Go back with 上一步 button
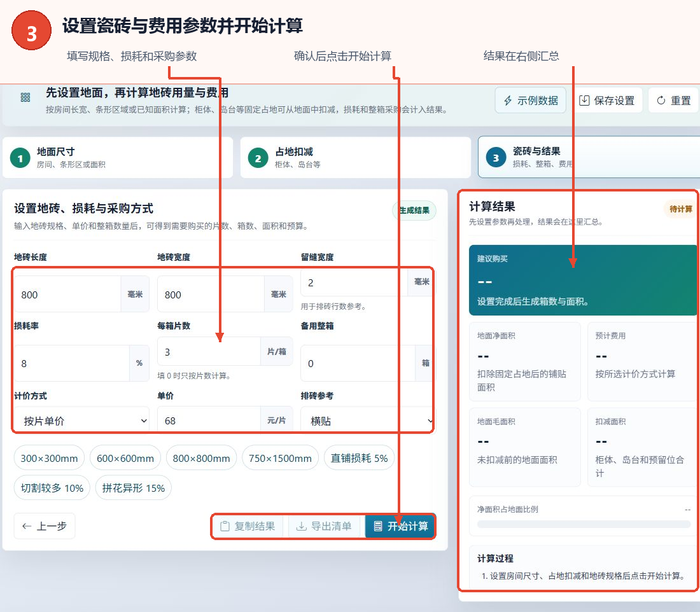Image resolution: width=700 pixels, height=612 pixels. [x=45, y=526]
